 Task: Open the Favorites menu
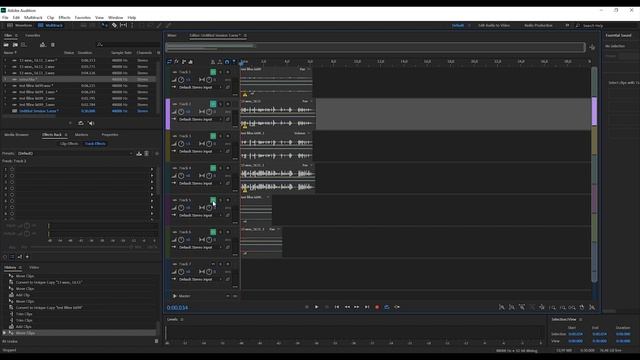click(82, 18)
